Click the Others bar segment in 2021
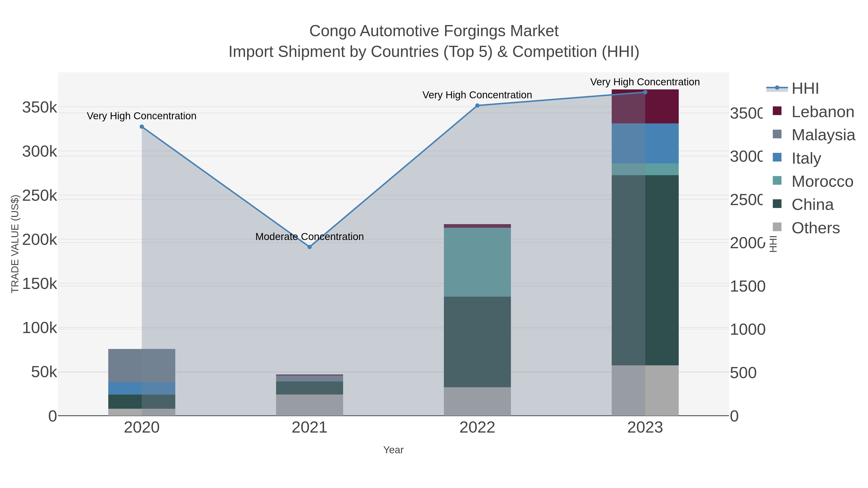Viewport: 868px width, 488px height. (x=310, y=405)
